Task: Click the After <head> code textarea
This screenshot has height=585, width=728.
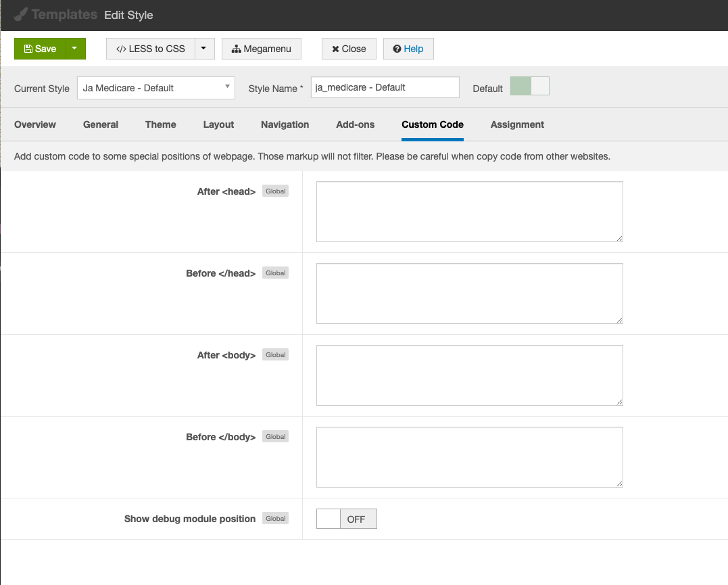Action: (x=469, y=212)
